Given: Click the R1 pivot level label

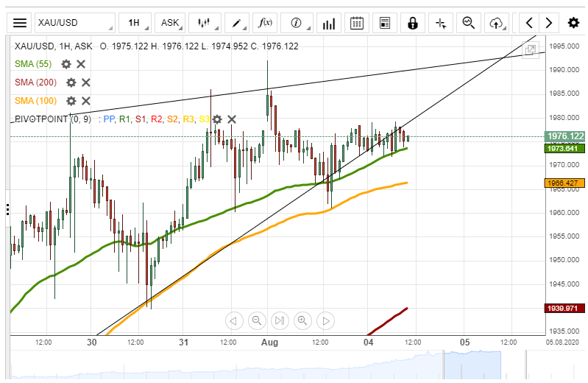Looking at the screenshot, I should pyautogui.click(x=124, y=119).
